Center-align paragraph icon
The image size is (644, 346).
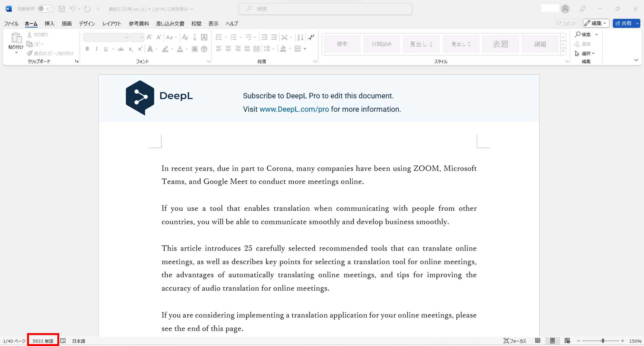(228, 49)
